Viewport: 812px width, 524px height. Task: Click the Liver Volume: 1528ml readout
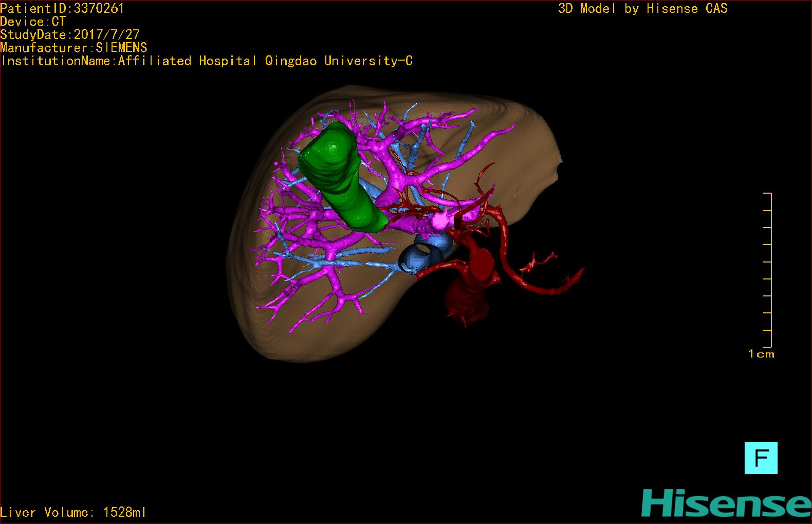pyautogui.click(x=73, y=512)
